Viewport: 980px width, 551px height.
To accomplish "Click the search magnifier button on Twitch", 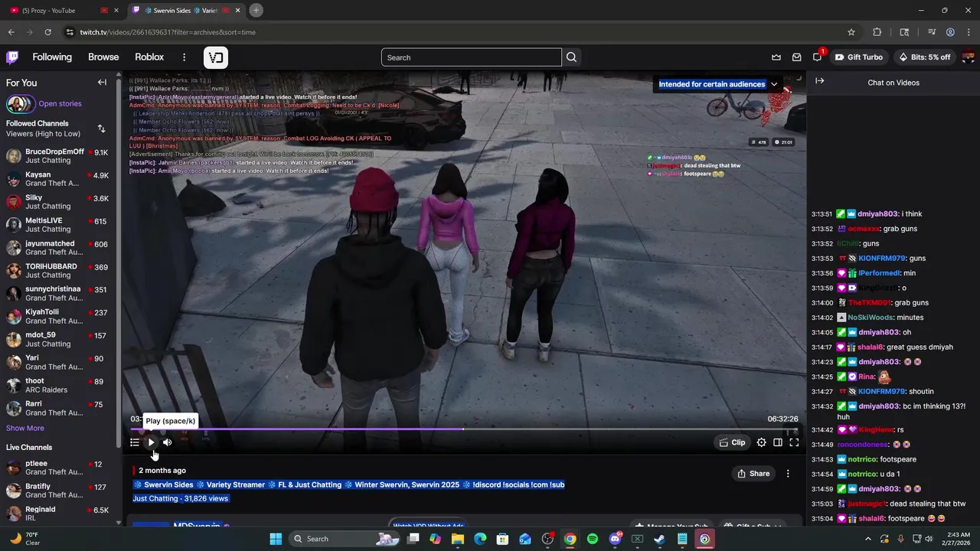I will pos(571,57).
